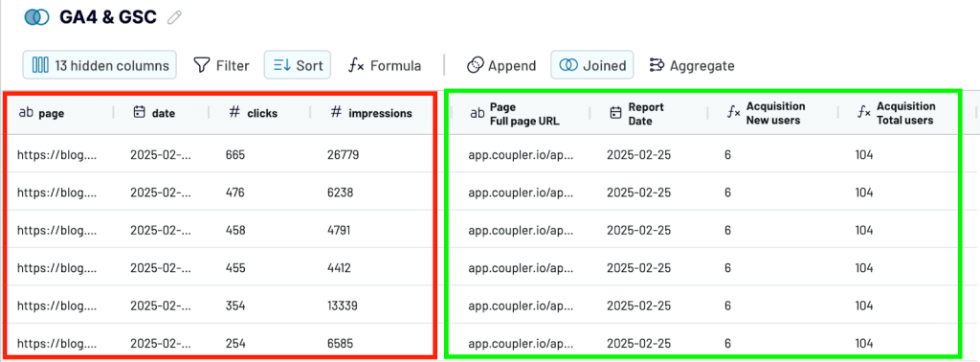Open the Filter tool

pyautogui.click(x=221, y=65)
